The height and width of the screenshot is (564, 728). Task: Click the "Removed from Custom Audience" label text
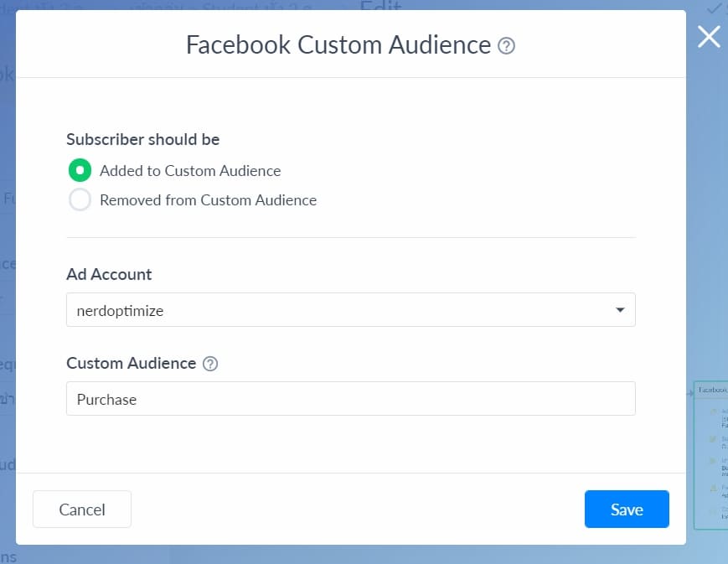208,200
